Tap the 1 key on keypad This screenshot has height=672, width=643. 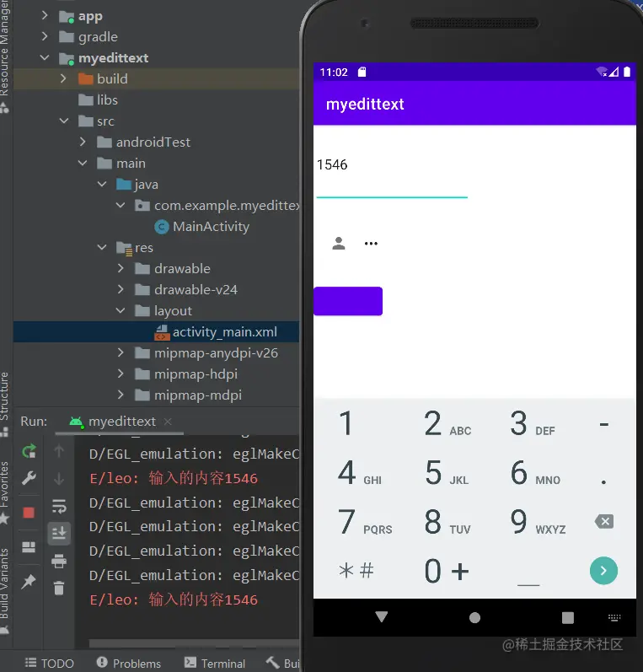coord(346,423)
